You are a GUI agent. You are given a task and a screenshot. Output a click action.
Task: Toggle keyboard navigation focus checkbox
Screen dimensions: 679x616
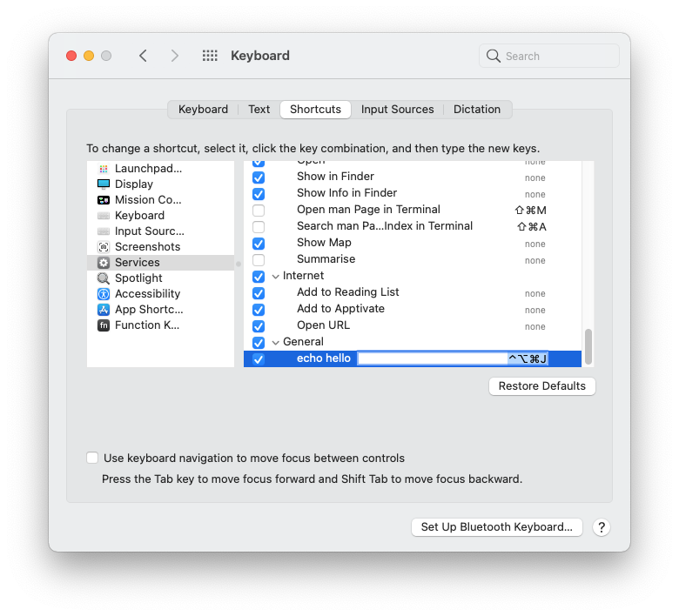pyautogui.click(x=92, y=458)
